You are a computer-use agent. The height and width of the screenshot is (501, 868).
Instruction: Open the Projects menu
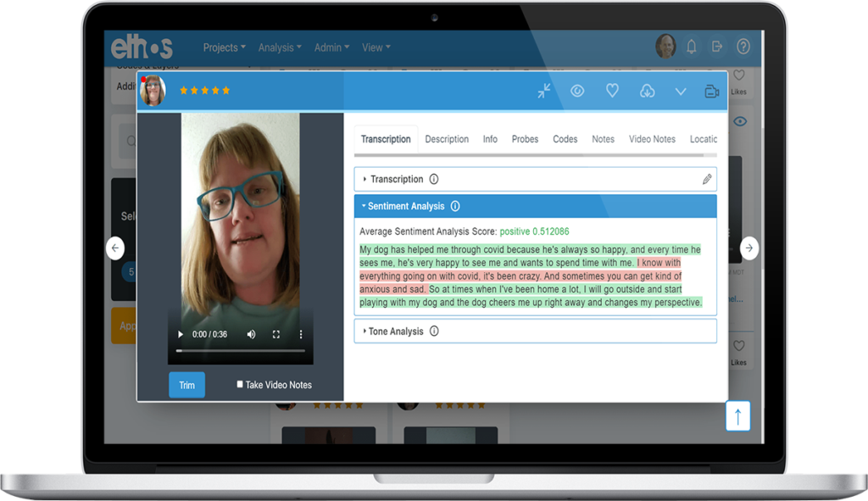[x=224, y=47]
